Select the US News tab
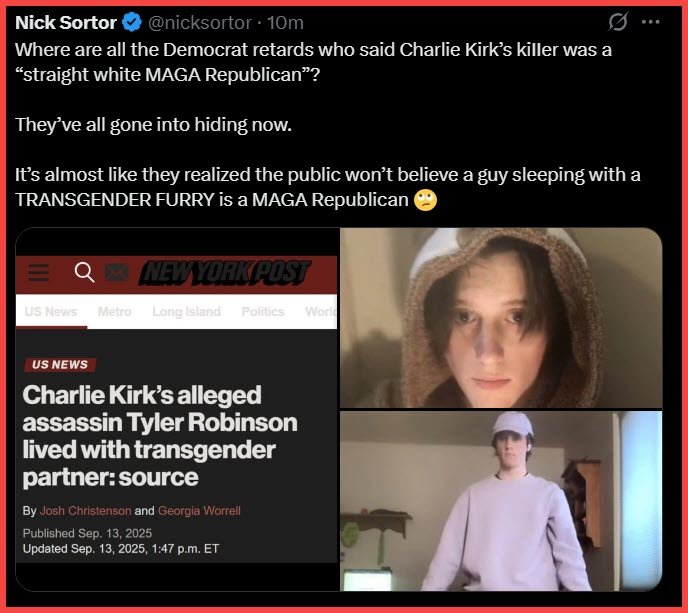The image size is (688, 613). (x=51, y=312)
